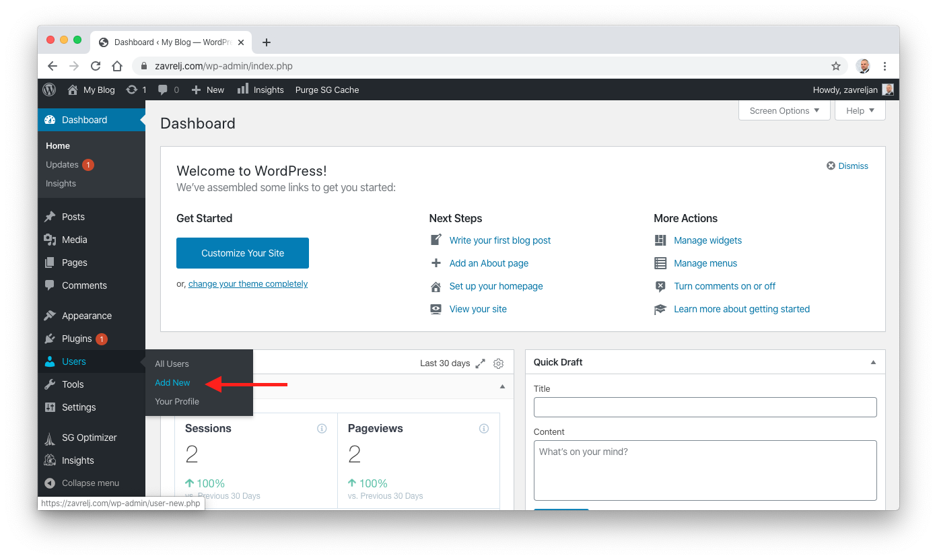This screenshot has width=937, height=560.
Task: Collapse the Quick Draft panel arrow
Action: click(x=873, y=362)
